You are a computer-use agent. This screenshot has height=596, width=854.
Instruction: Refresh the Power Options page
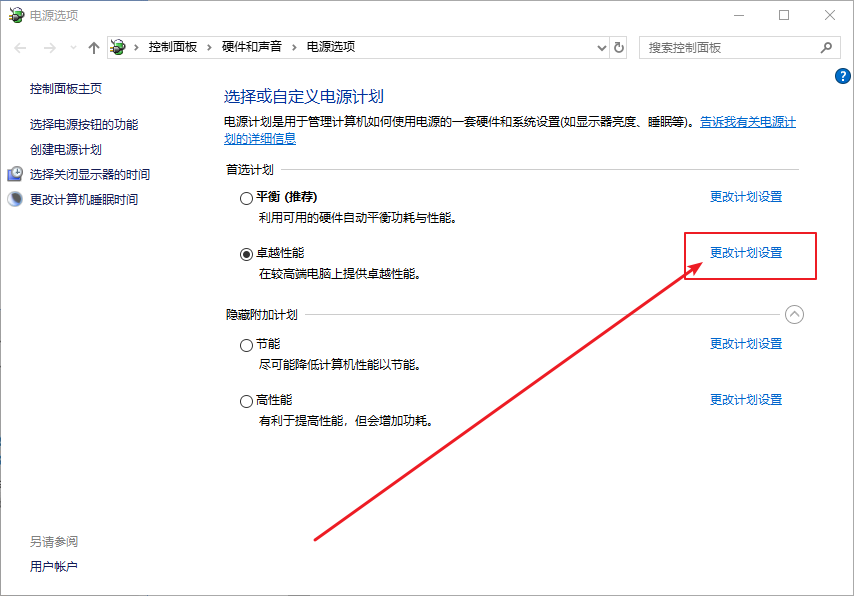pos(619,47)
